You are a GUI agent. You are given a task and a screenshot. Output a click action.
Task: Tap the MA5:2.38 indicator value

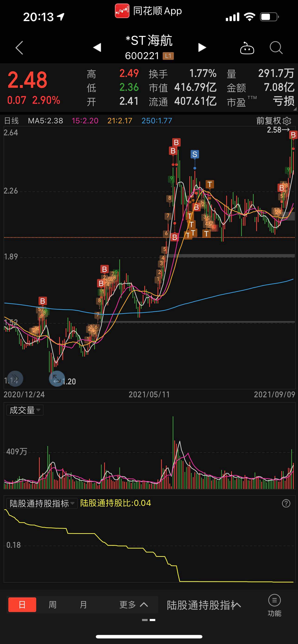click(x=45, y=121)
